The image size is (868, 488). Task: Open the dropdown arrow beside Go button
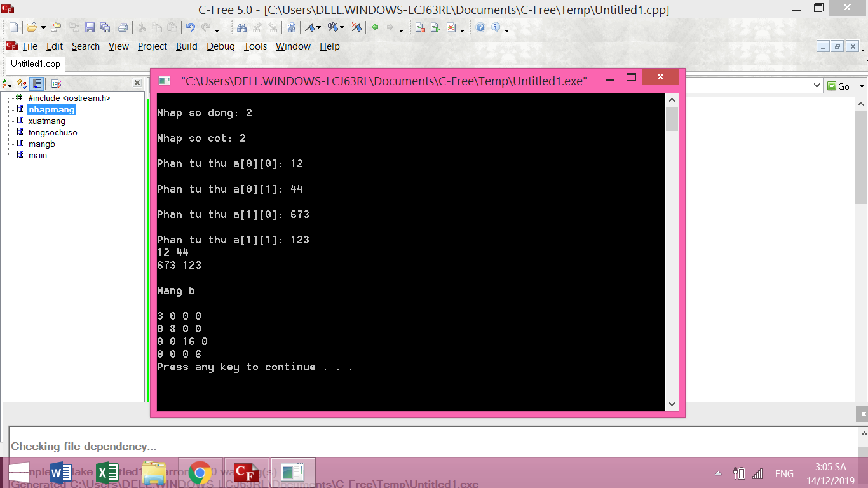pos(862,86)
